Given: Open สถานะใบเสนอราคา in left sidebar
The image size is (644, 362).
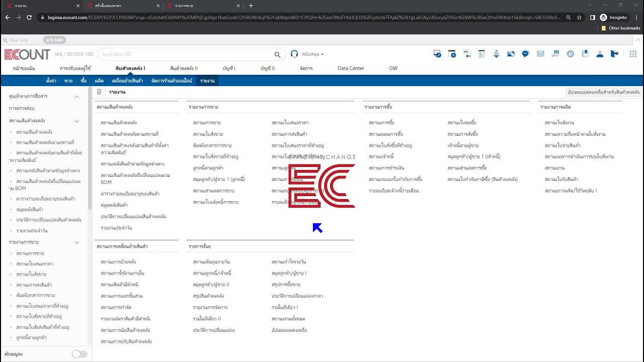Looking at the screenshot, I should (34, 264).
